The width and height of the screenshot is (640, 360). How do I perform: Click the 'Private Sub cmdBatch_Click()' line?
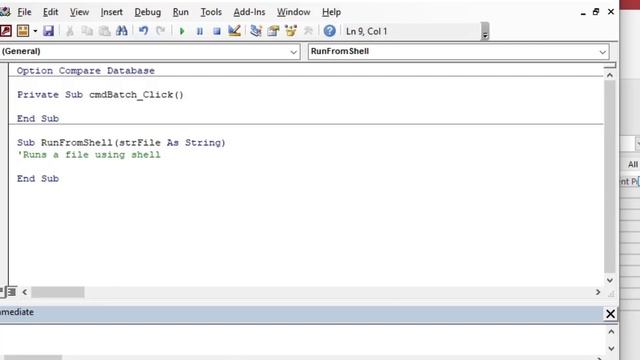point(100,95)
